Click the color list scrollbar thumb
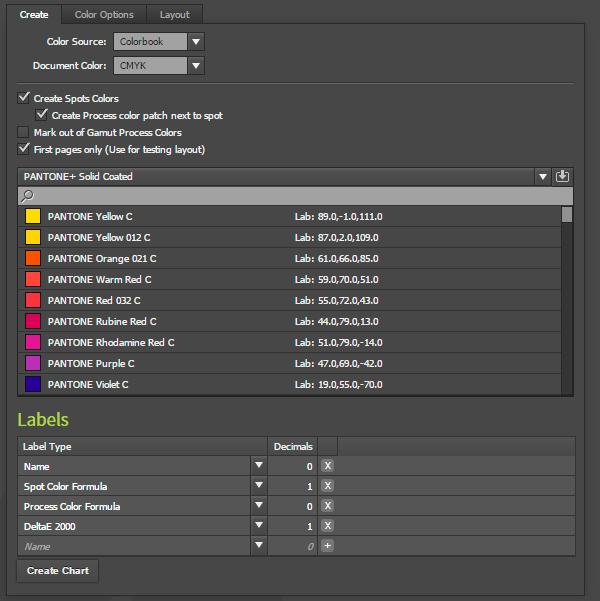This screenshot has width=600, height=601. [x=567, y=214]
